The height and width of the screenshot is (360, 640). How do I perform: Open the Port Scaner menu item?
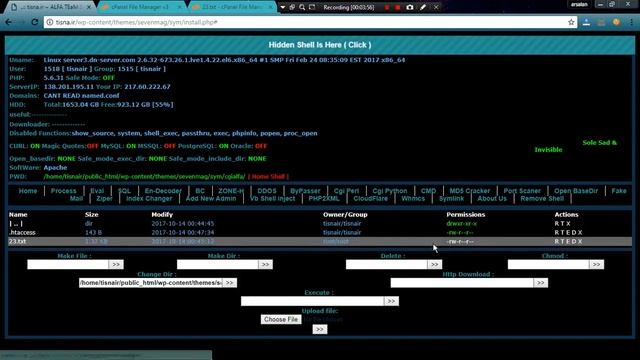point(522,191)
